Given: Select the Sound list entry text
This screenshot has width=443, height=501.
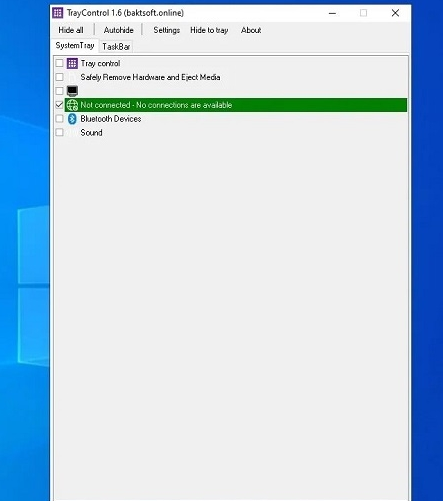Looking at the screenshot, I should [91, 133].
